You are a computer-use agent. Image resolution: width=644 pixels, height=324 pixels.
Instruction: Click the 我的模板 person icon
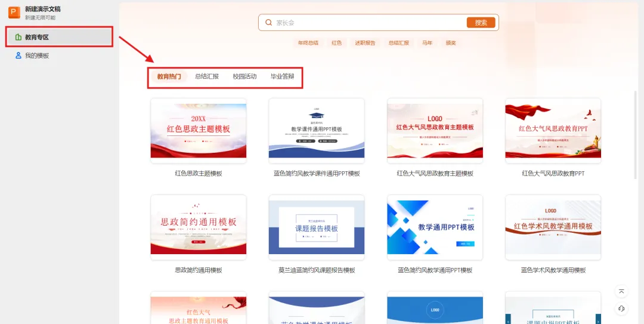18,55
